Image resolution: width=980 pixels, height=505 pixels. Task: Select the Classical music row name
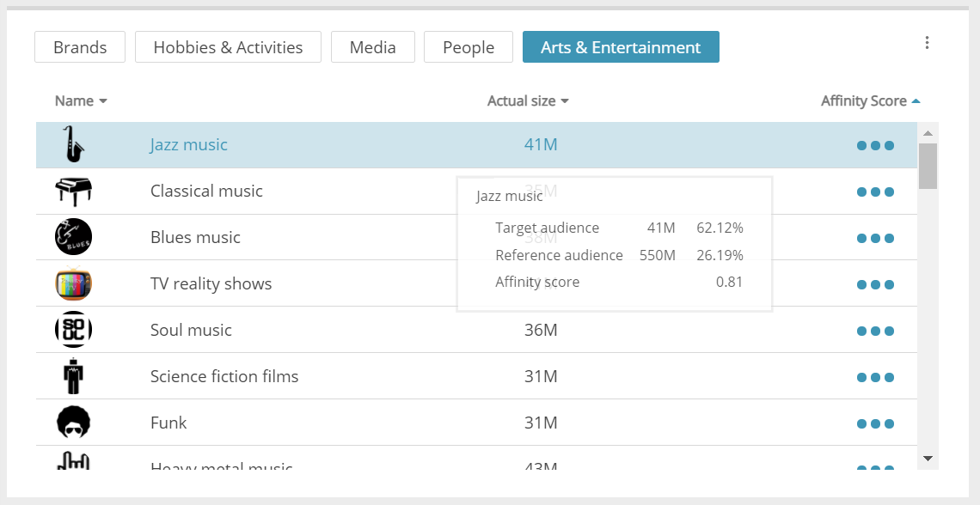click(206, 191)
